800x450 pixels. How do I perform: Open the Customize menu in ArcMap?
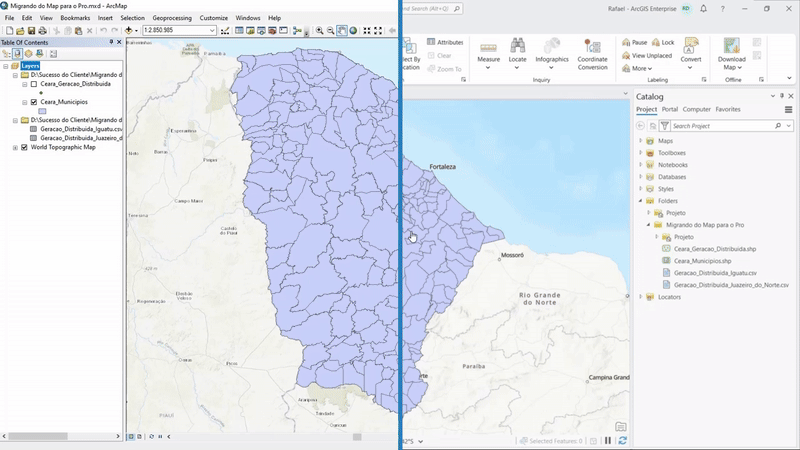click(x=213, y=18)
